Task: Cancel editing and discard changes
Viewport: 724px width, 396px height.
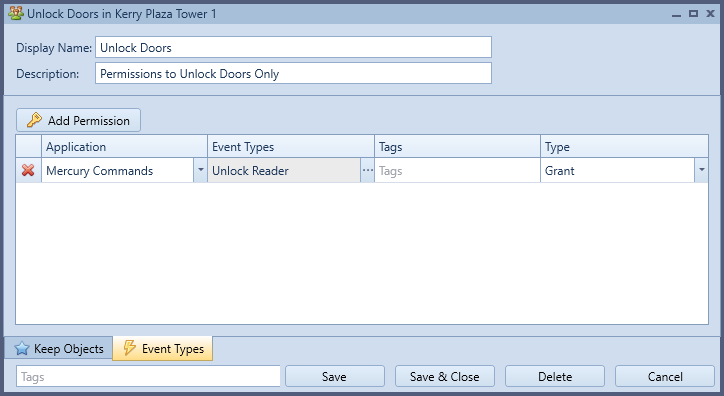Action: coord(665,377)
